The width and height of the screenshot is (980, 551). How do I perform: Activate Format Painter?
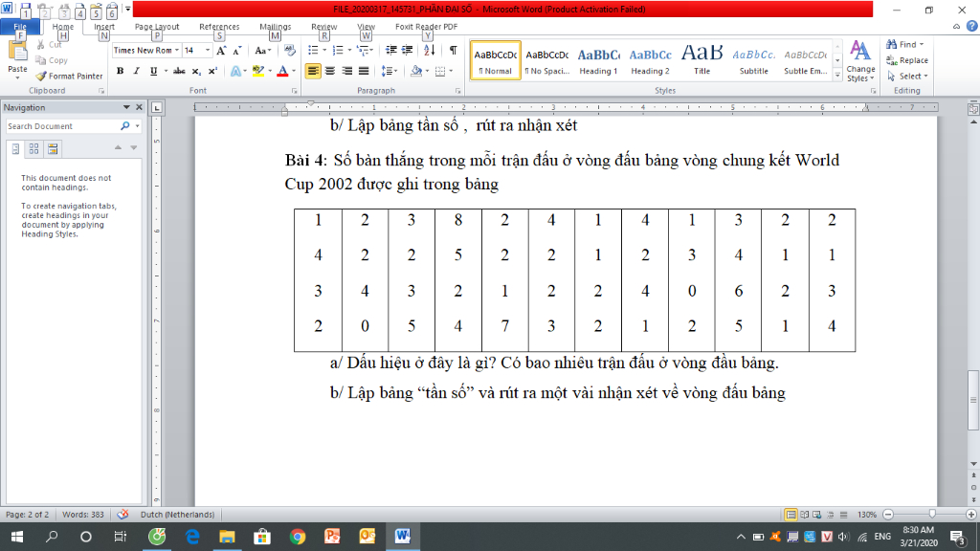pos(69,77)
